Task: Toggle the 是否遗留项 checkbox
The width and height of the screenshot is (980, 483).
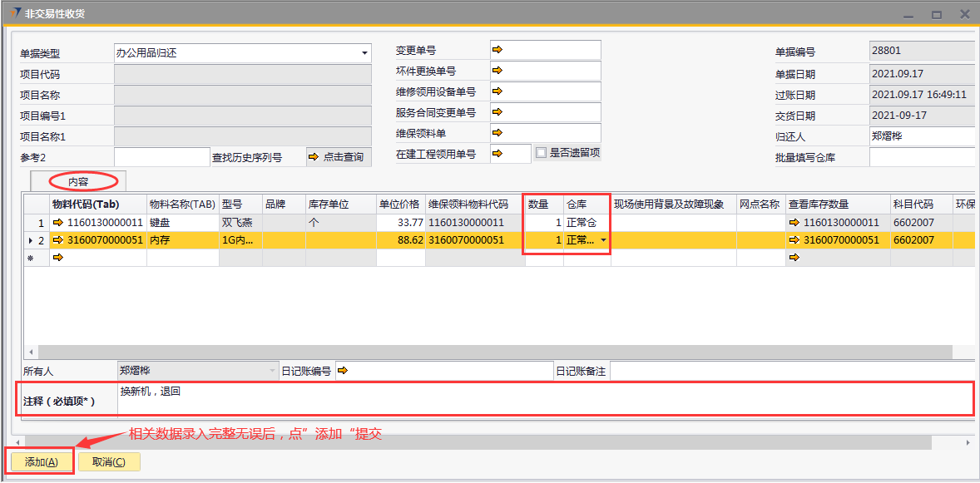Action: point(542,153)
